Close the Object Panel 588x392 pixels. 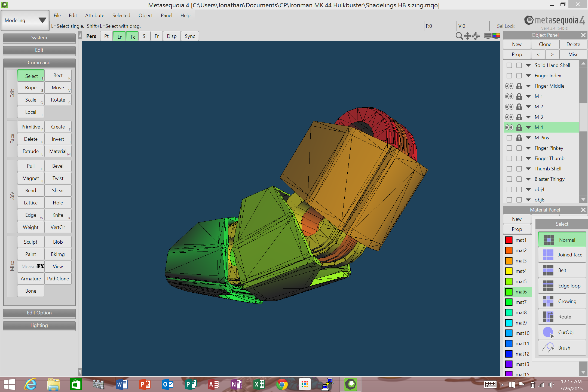click(583, 35)
